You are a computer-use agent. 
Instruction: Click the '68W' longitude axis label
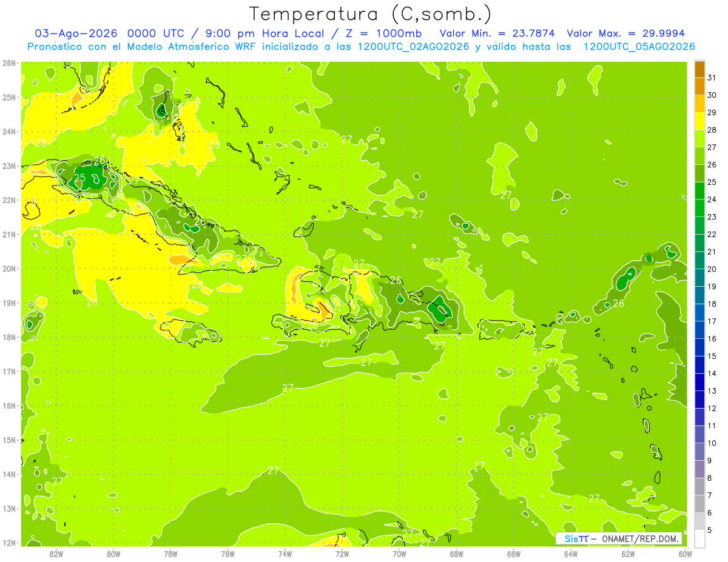(457, 554)
